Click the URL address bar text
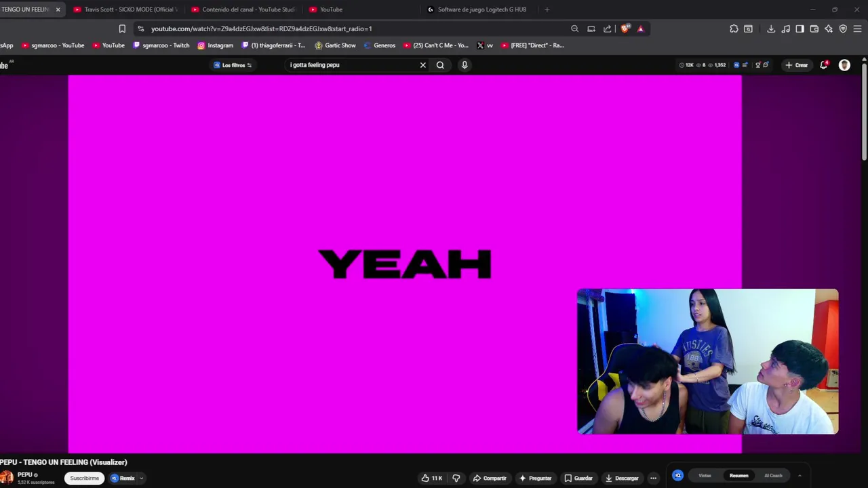The height and width of the screenshot is (488, 868). (261, 28)
